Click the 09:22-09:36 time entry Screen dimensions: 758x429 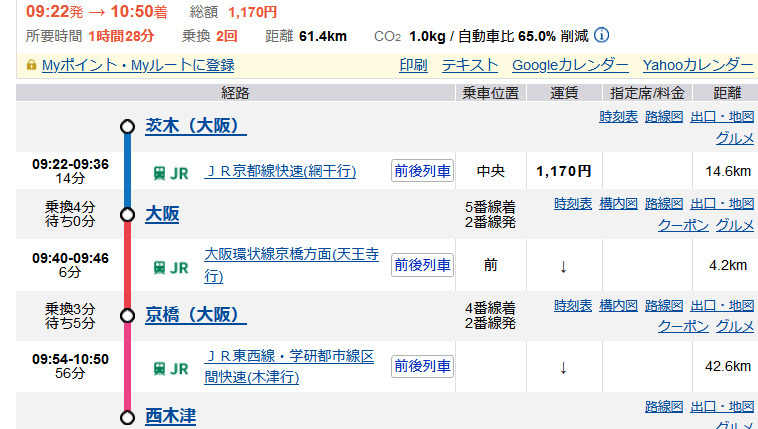click(x=70, y=164)
